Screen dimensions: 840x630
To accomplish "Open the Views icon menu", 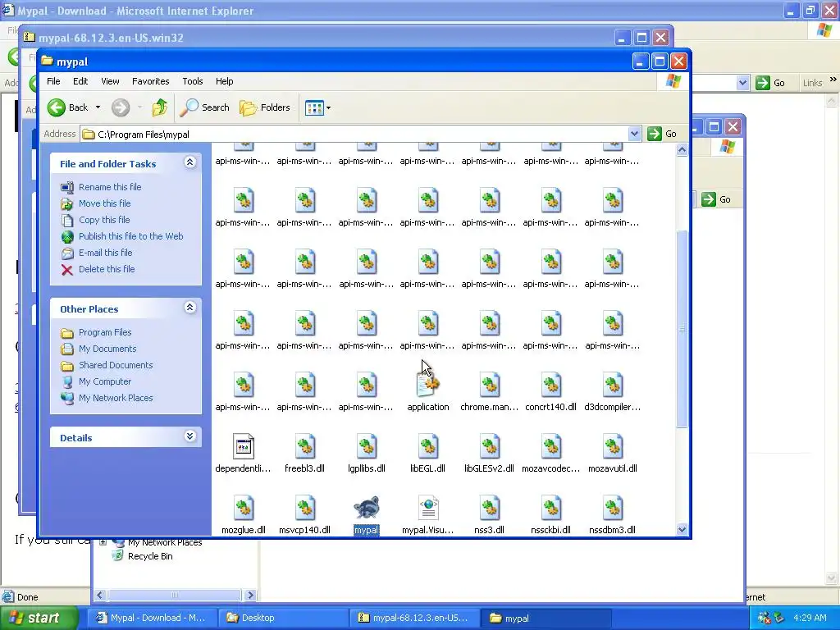I will 317,107.
